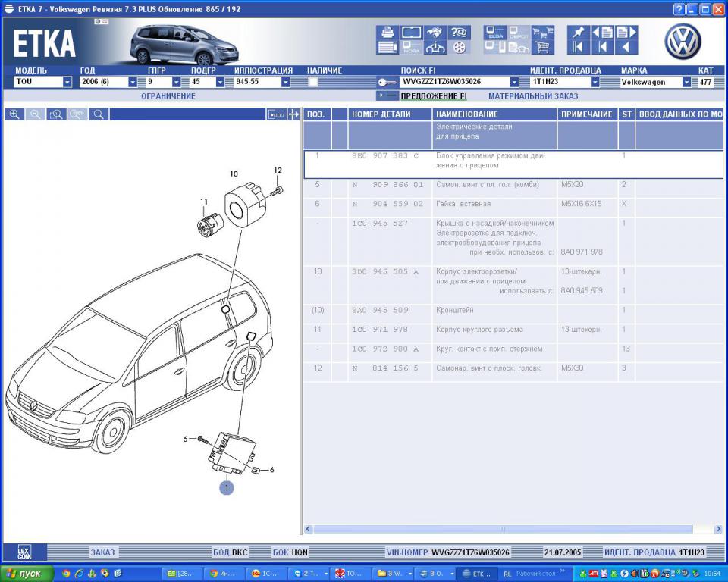This screenshot has width=728, height=582.
Task: Jump to first with double-bar arrow
Action: coord(578,47)
